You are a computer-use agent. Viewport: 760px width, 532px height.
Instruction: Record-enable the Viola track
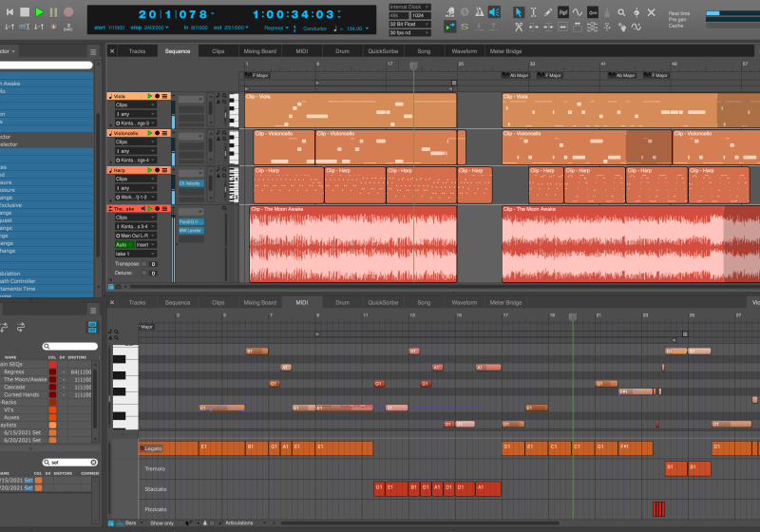point(158,96)
